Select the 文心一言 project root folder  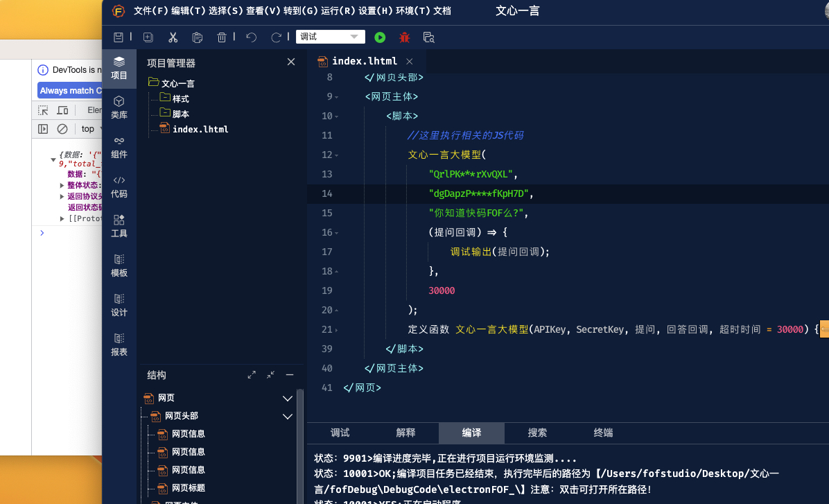coord(172,83)
